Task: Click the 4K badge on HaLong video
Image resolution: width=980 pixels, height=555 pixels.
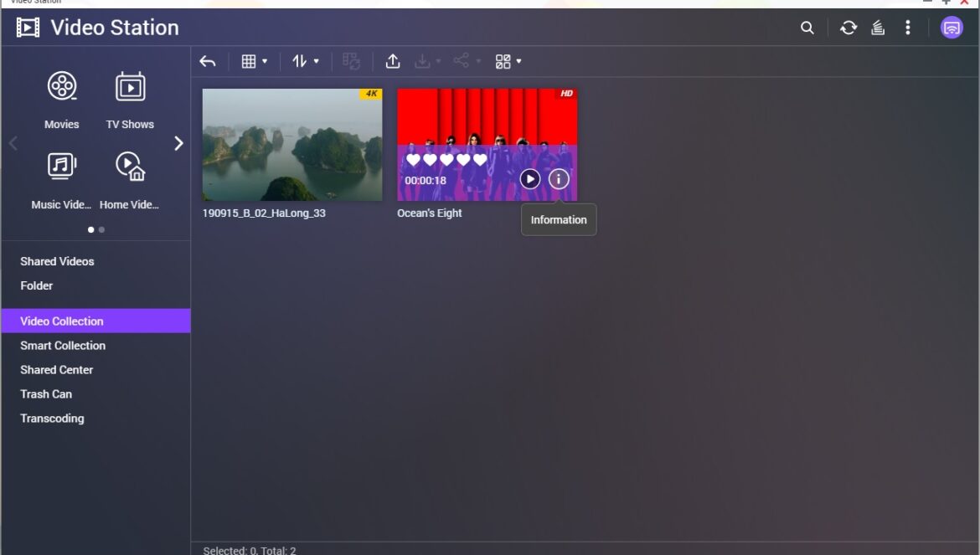Action: click(x=371, y=94)
